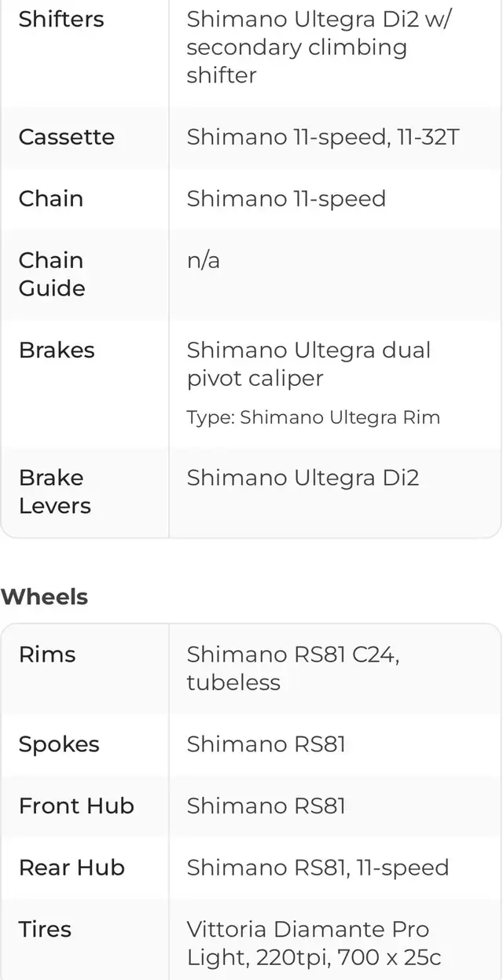Image resolution: width=503 pixels, height=980 pixels.
Task: Click the Front Hub label
Action: point(76,806)
